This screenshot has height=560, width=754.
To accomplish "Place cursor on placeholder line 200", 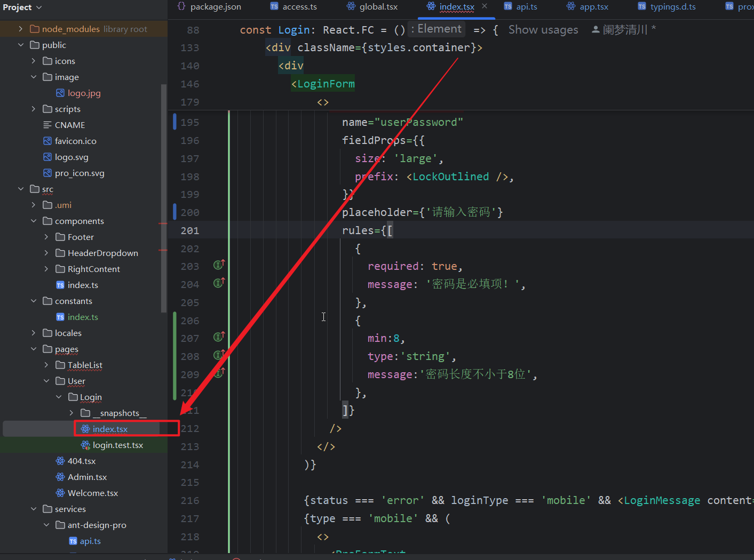I will (x=422, y=212).
